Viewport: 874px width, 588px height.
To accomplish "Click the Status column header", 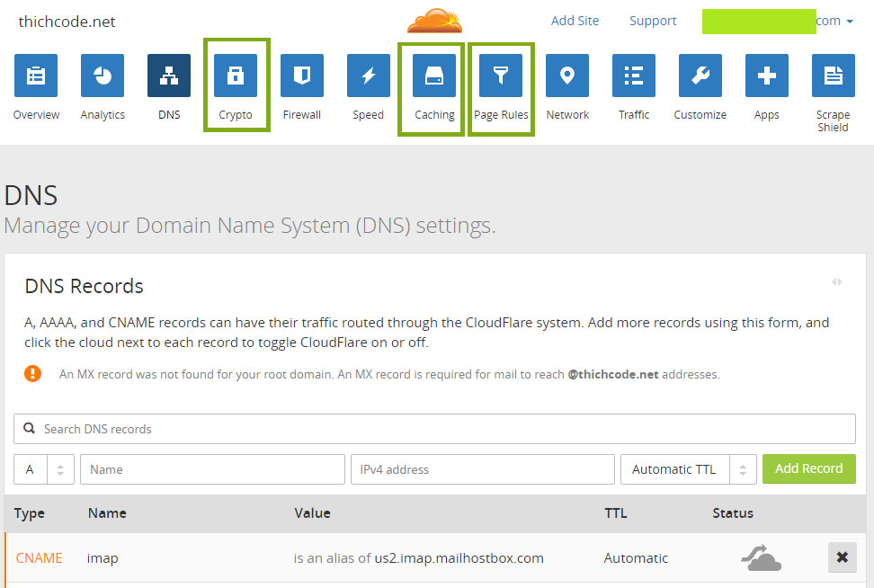I will [733, 513].
